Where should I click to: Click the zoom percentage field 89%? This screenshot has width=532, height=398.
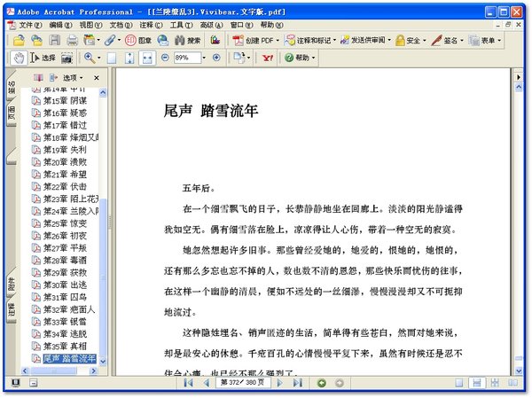pos(187,58)
